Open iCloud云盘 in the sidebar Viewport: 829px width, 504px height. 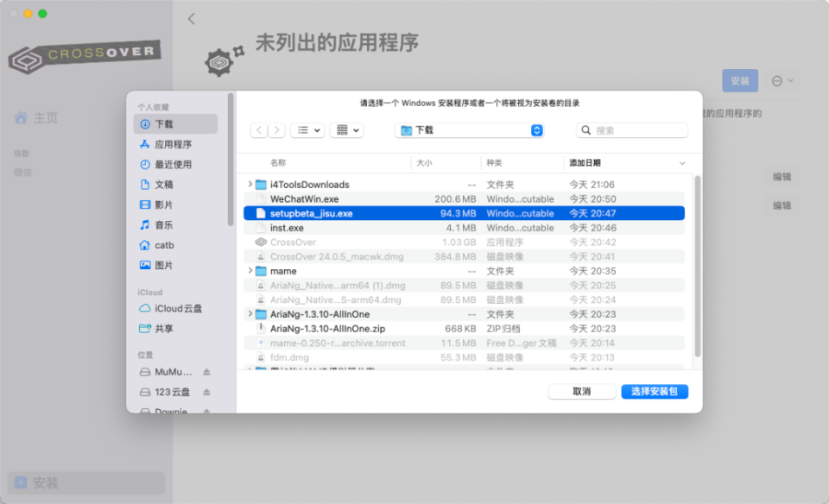click(175, 309)
